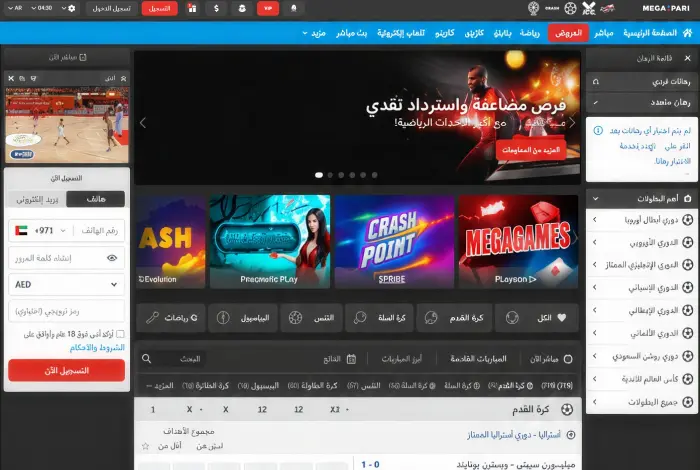The image size is (700, 470).
Task: Open the gift bonuses icon in top bar
Action: (192, 8)
